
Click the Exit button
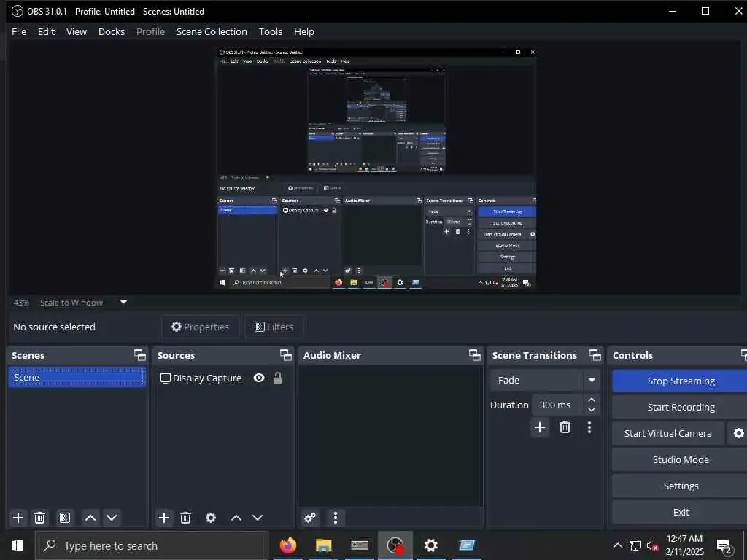[x=680, y=512]
